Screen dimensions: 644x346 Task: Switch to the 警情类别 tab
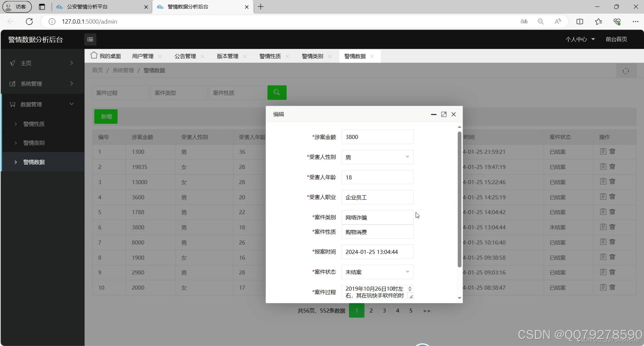[312, 56]
